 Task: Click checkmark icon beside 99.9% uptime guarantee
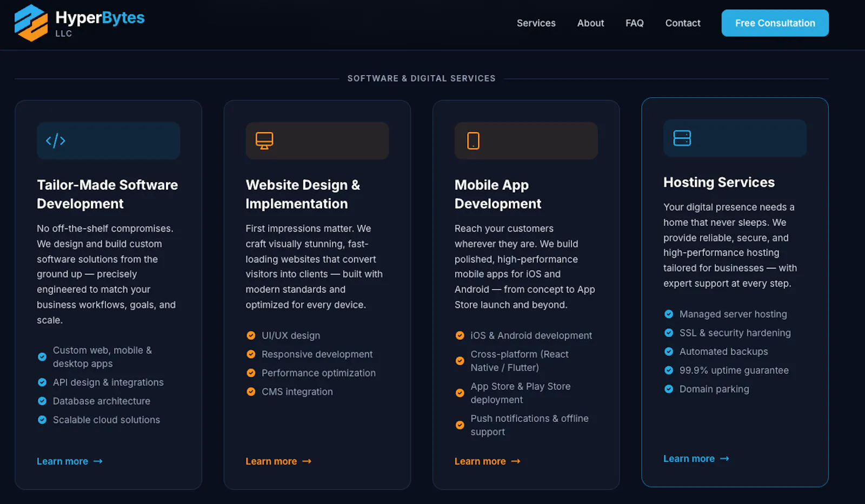669,371
